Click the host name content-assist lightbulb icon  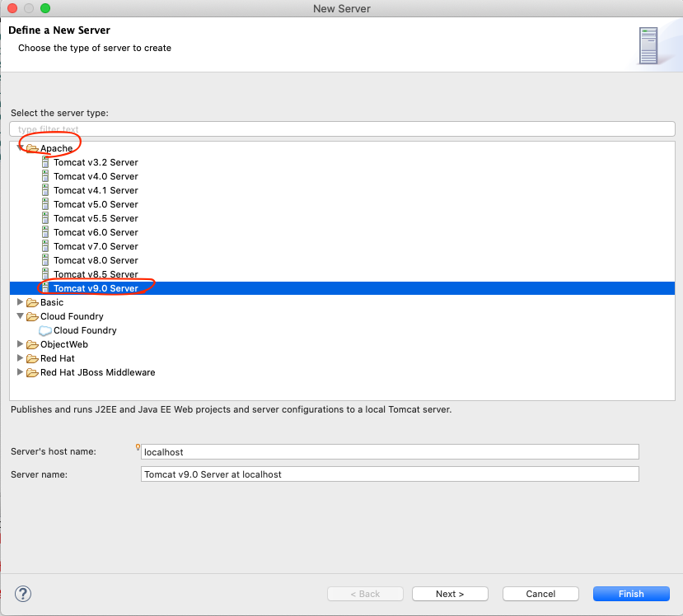(138, 446)
